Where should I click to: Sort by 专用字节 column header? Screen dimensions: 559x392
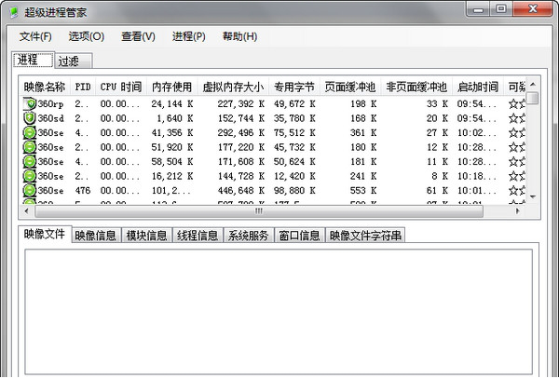coord(294,87)
